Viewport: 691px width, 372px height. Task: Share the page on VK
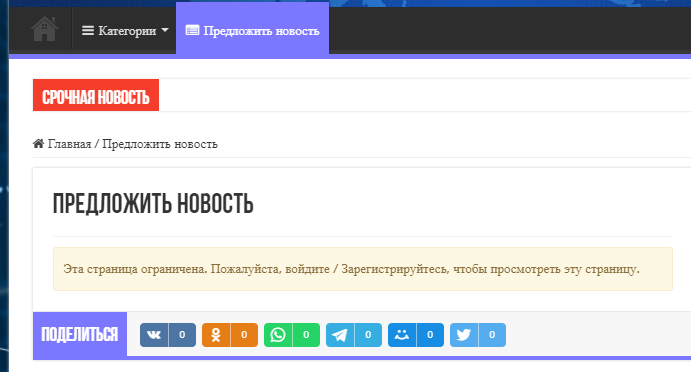click(154, 335)
